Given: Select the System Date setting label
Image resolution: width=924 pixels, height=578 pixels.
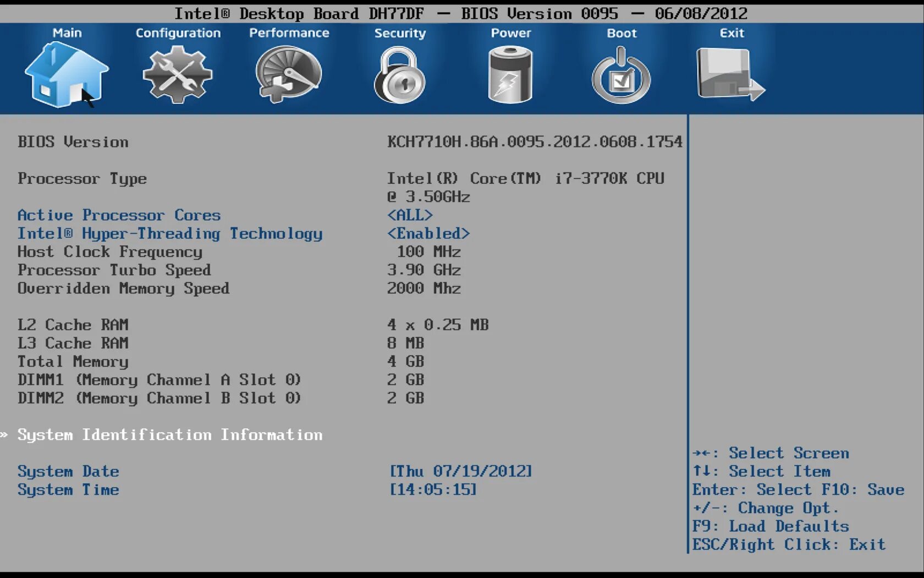Looking at the screenshot, I should coord(68,472).
